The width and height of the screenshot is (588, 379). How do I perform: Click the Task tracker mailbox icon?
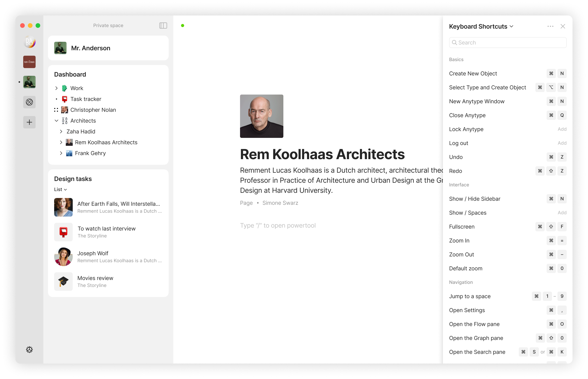(x=64, y=99)
